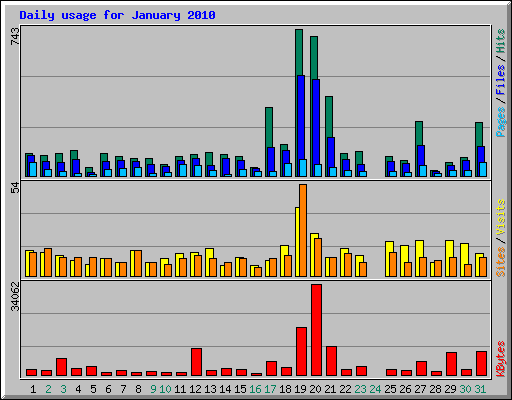Click the KBytes legend label
Viewport: 512px width, 400px height.
pyautogui.click(x=501, y=359)
